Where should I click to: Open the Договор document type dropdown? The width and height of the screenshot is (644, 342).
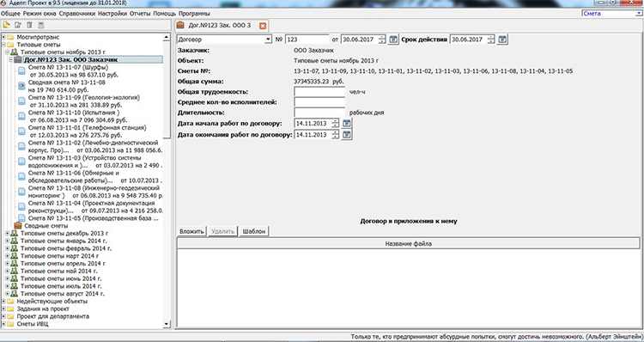[268, 40]
